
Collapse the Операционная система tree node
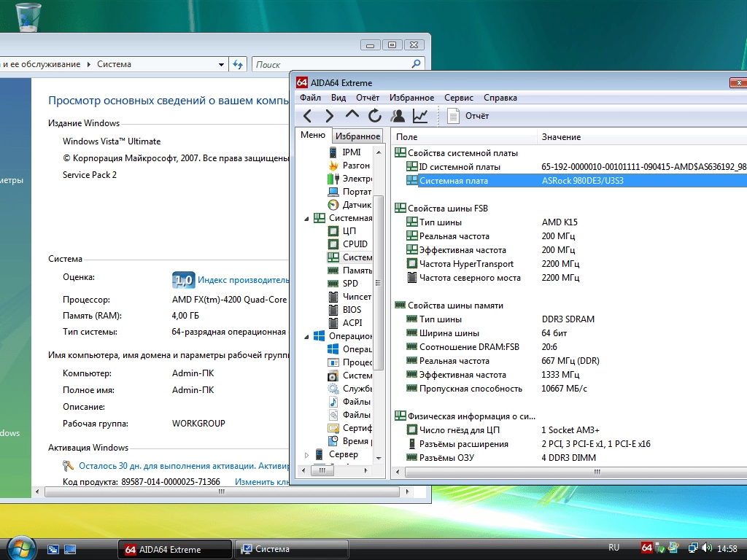pyautogui.click(x=307, y=337)
